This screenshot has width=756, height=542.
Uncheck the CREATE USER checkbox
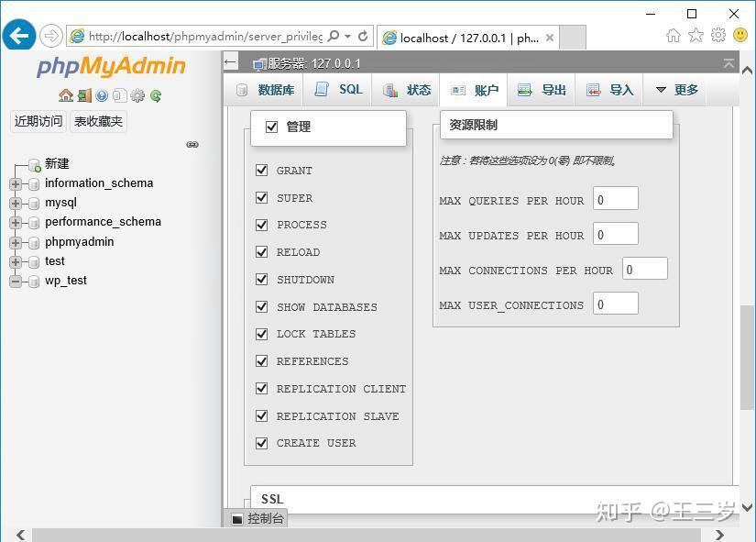tap(262, 443)
